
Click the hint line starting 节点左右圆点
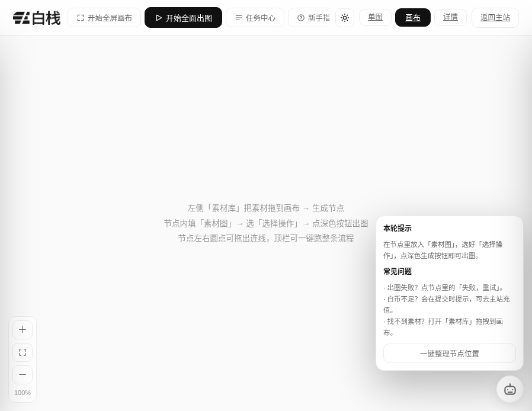(x=266, y=239)
